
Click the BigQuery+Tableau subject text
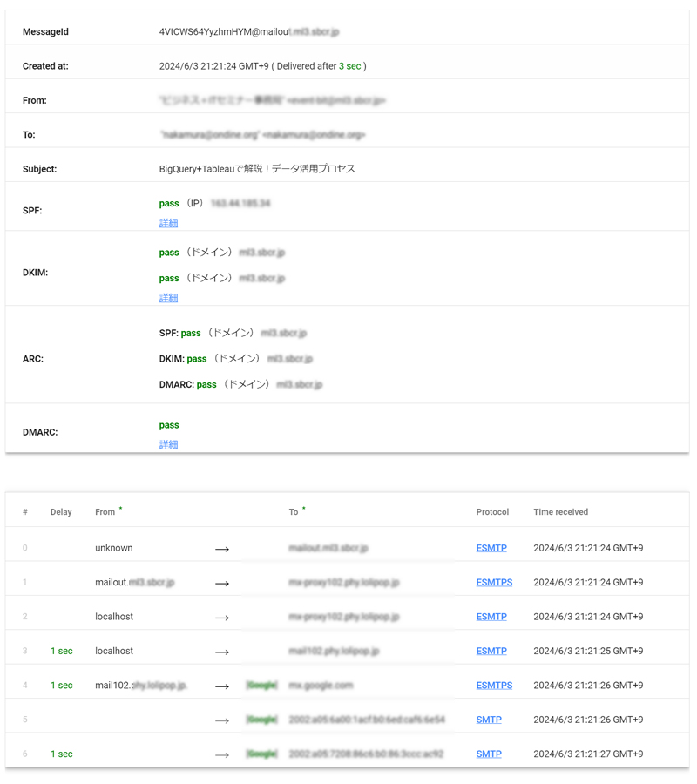pyautogui.click(x=257, y=169)
